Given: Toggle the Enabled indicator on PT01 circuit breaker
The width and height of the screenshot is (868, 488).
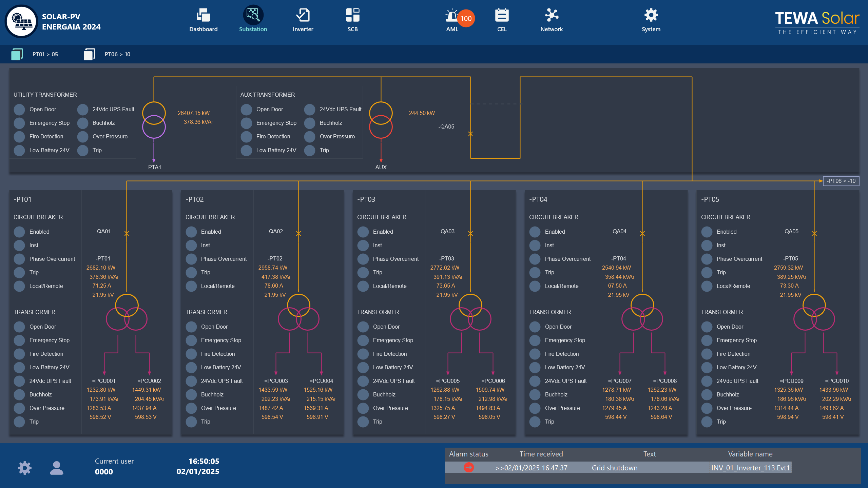Looking at the screenshot, I should tap(19, 232).
